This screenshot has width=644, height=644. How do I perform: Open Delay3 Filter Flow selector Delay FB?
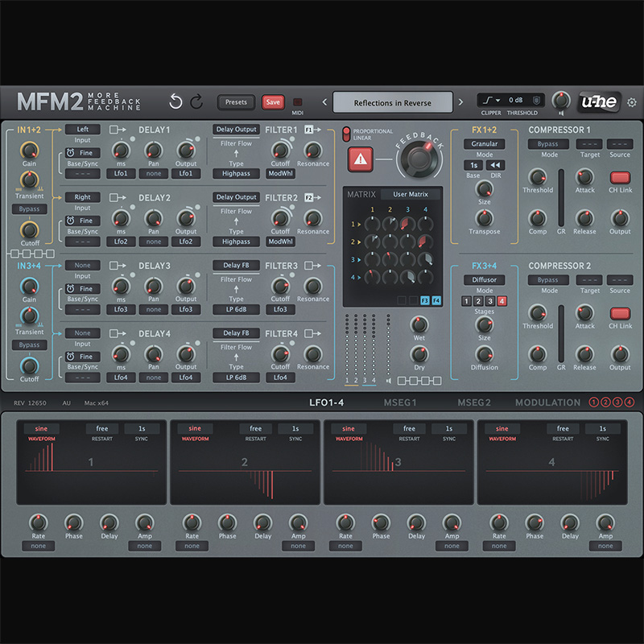coord(236,266)
